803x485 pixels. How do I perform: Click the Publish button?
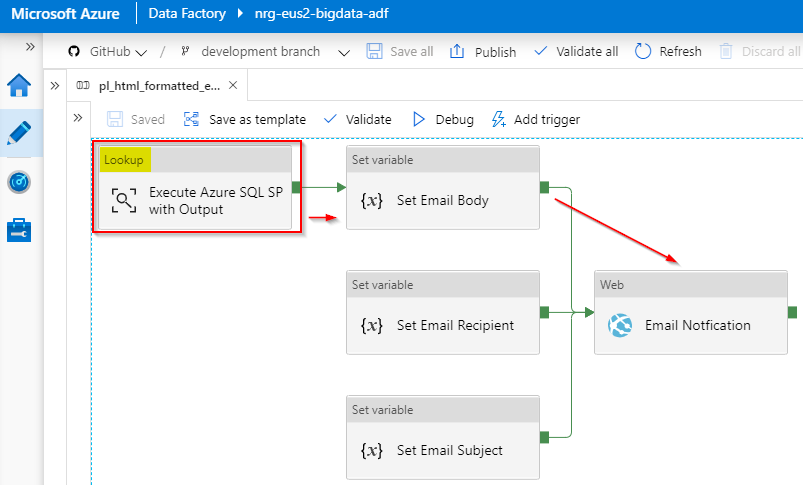click(482, 52)
